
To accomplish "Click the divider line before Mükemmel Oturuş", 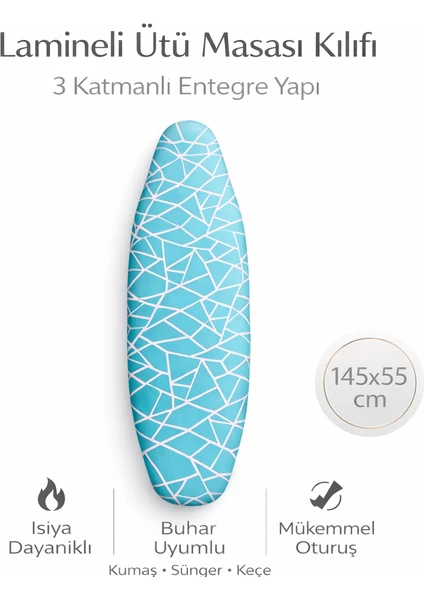I will click(x=266, y=522).
